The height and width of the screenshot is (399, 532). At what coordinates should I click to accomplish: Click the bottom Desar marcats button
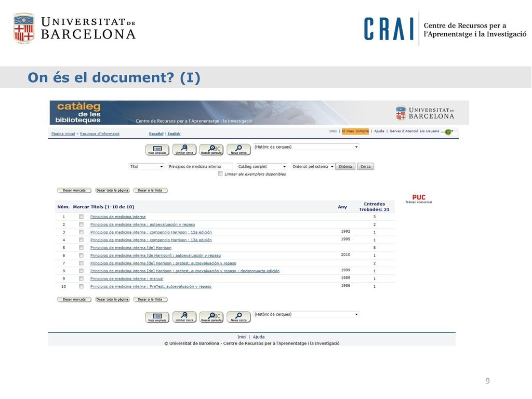pos(74,299)
